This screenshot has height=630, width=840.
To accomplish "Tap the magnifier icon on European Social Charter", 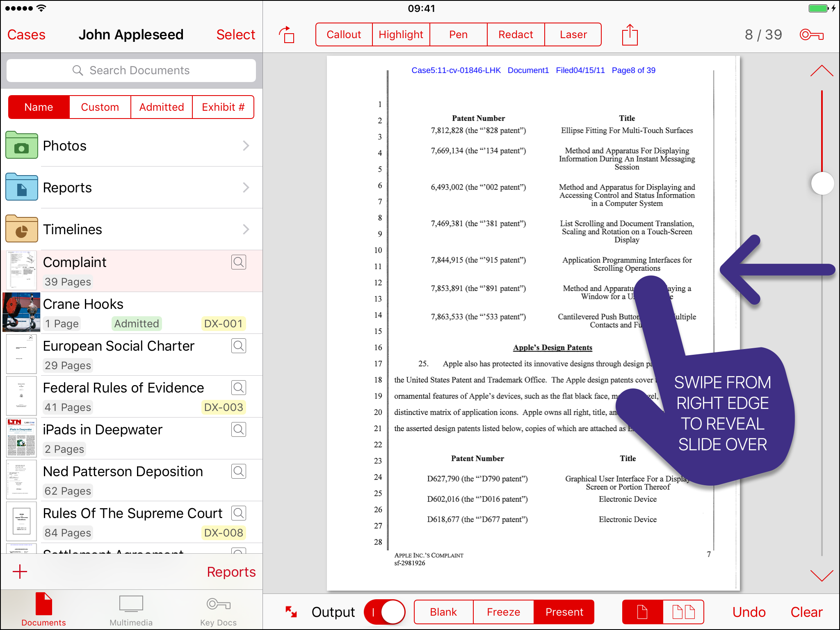I will [x=239, y=346].
